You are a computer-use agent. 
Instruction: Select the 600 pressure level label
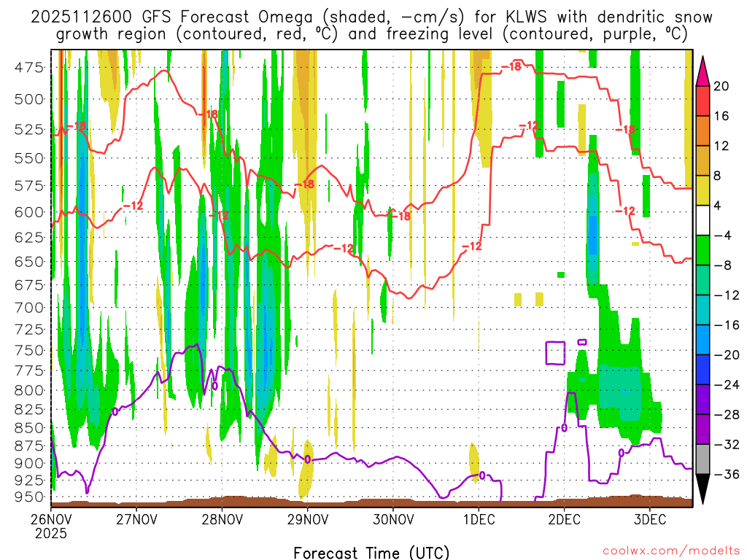point(29,212)
